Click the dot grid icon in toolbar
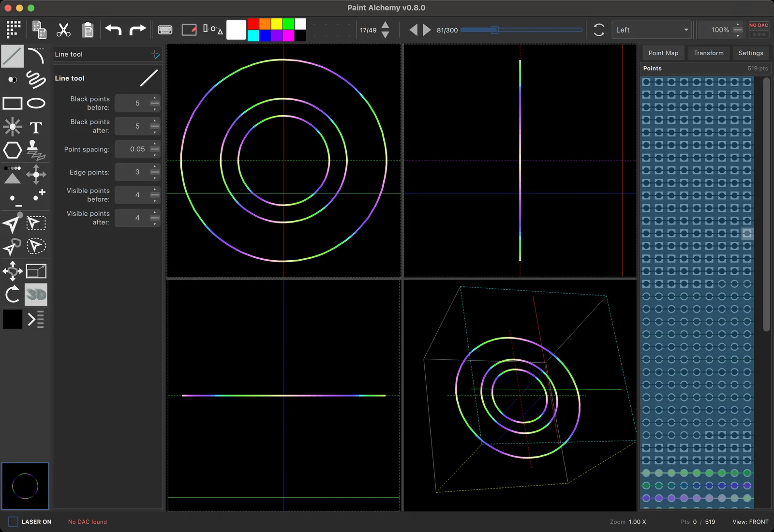This screenshot has width=774, height=532. (x=14, y=30)
